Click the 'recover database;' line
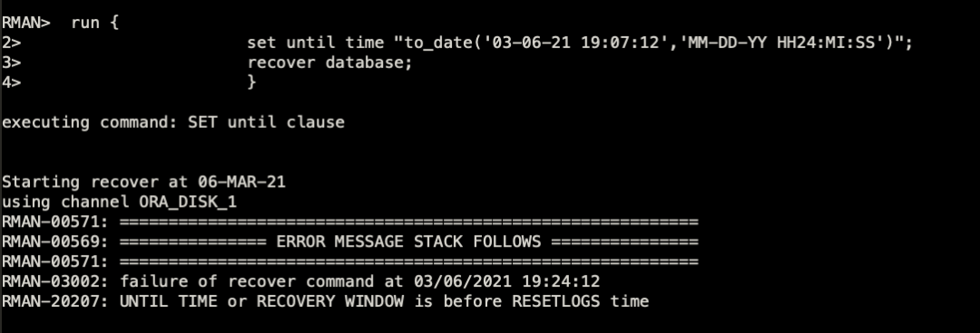The width and height of the screenshot is (980, 333). (x=330, y=63)
